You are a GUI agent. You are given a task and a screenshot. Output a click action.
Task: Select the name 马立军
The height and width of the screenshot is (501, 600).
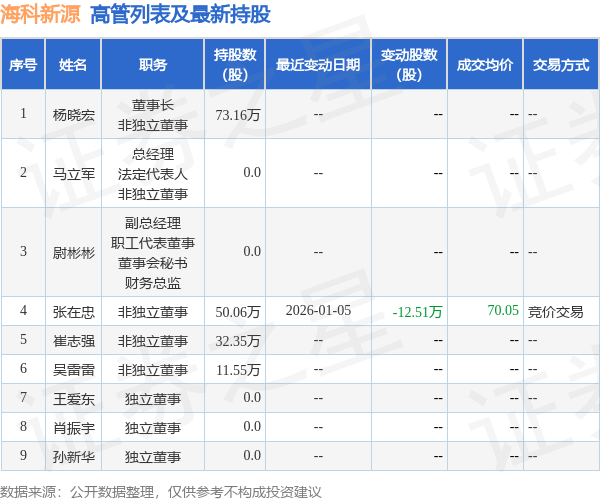pos(73,174)
